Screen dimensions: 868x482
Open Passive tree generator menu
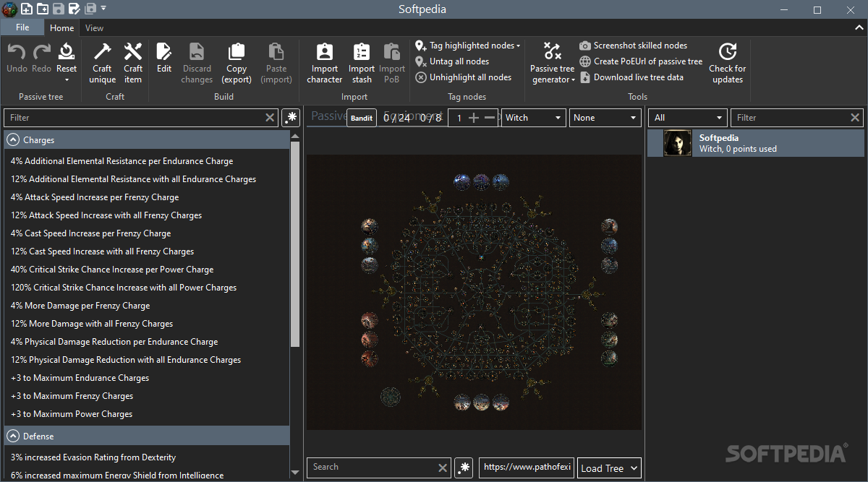coord(553,63)
